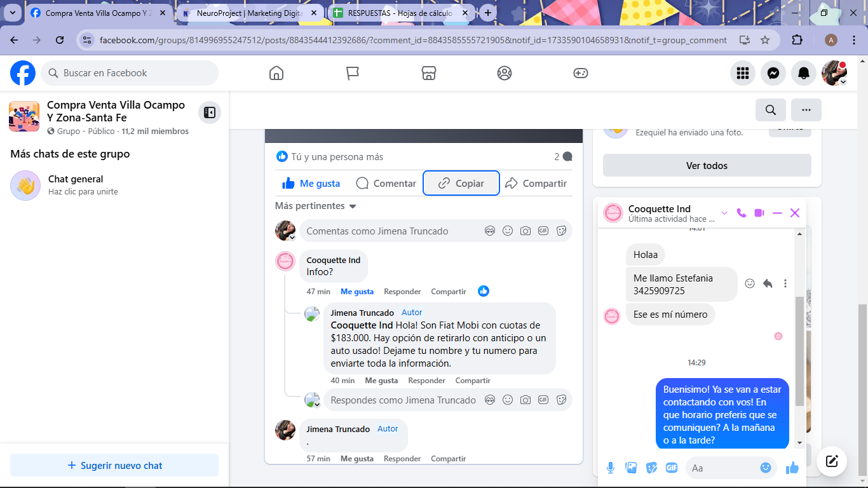Viewport: 868px width, 488px height.
Task: Switch to the NeuroProject browser tab
Action: pyautogui.click(x=248, y=13)
